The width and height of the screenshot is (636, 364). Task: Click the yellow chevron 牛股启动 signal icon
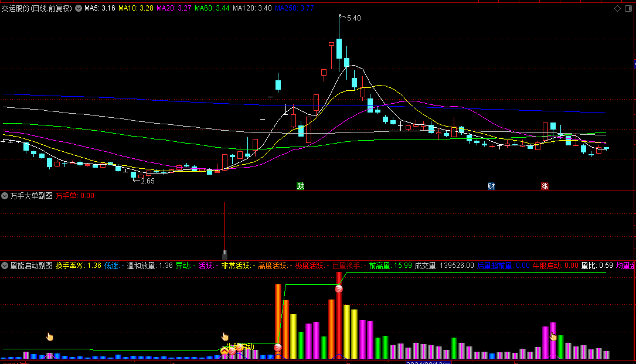[x=225, y=351]
